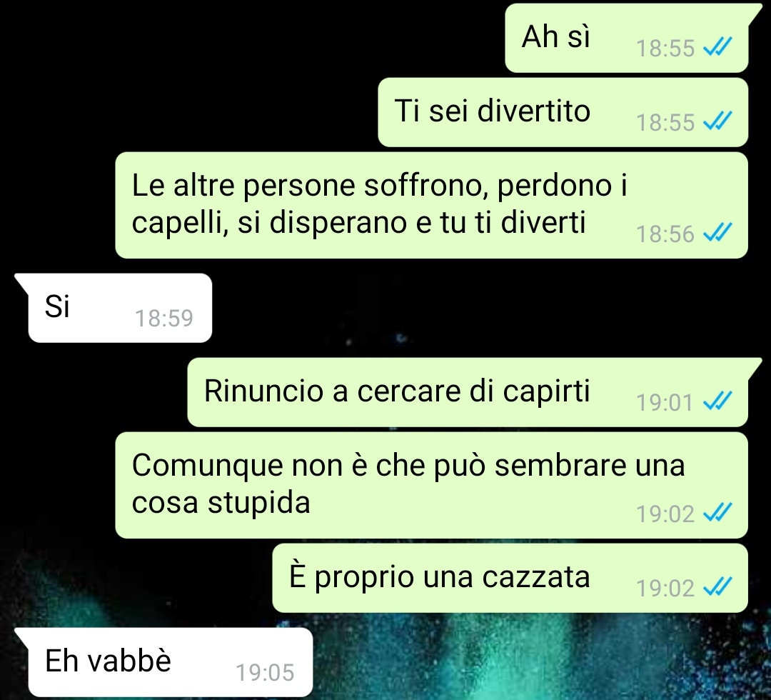771x700 pixels.
Task: Click the read receipt ticks on 'Ah sì'
Action: coord(718,47)
